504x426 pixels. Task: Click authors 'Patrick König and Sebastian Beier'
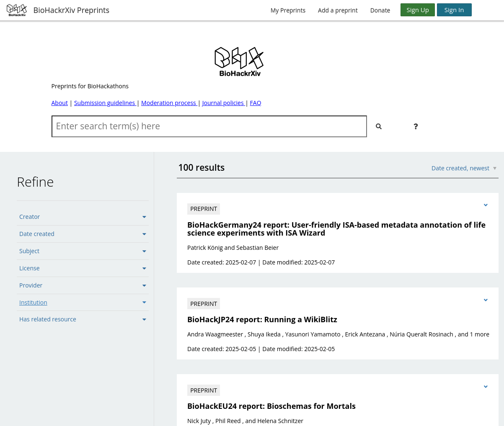(233, 248)
